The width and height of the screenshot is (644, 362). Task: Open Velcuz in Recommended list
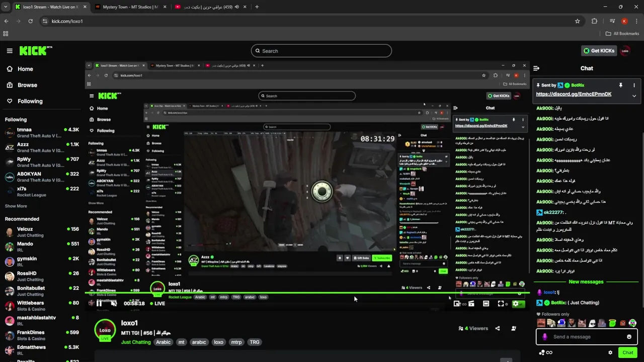[x=42, y=232]
